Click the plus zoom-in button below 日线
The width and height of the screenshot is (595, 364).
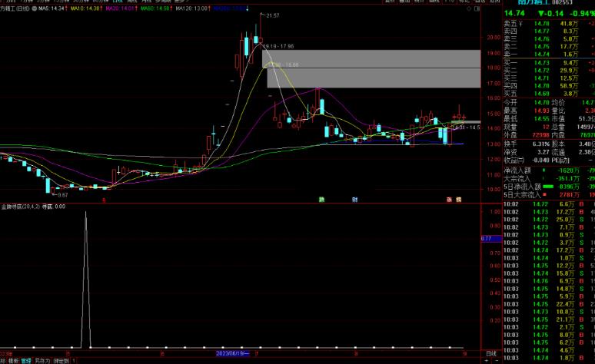[x=487, y=361]
